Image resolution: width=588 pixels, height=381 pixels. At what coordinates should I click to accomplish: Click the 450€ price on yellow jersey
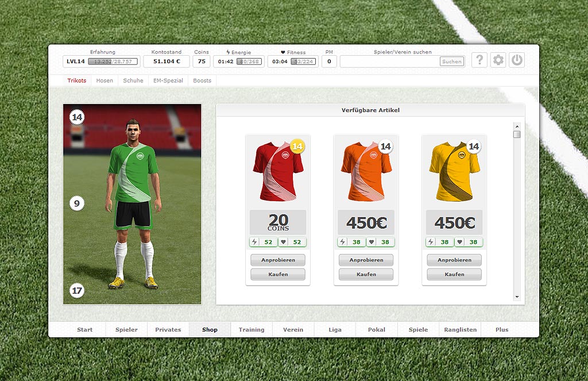(454, 222)
